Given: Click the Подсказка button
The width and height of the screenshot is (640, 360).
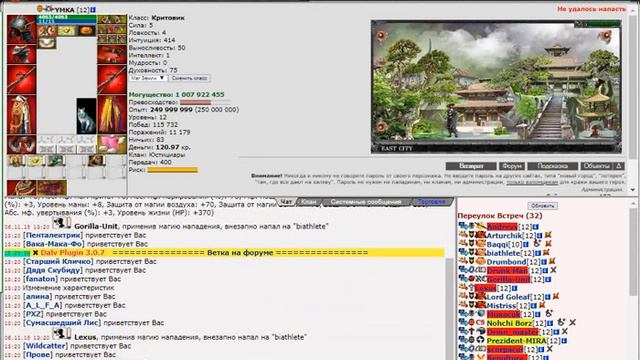Looking at the screenshot, I should (553, 166).
